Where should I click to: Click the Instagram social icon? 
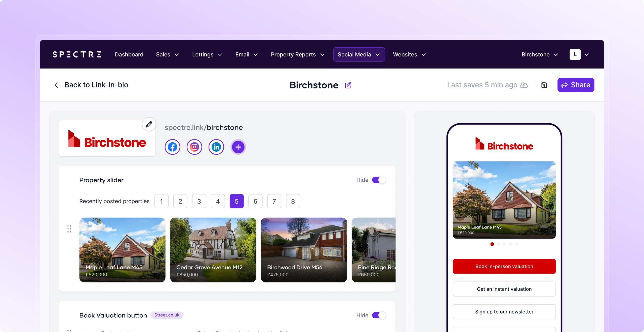[194, 147]
